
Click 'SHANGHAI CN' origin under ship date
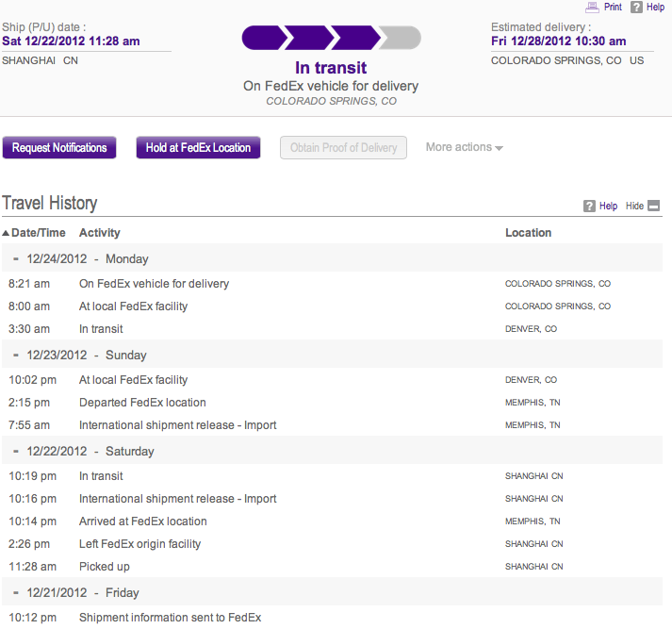pyautogui.click(x=40, y=60)
